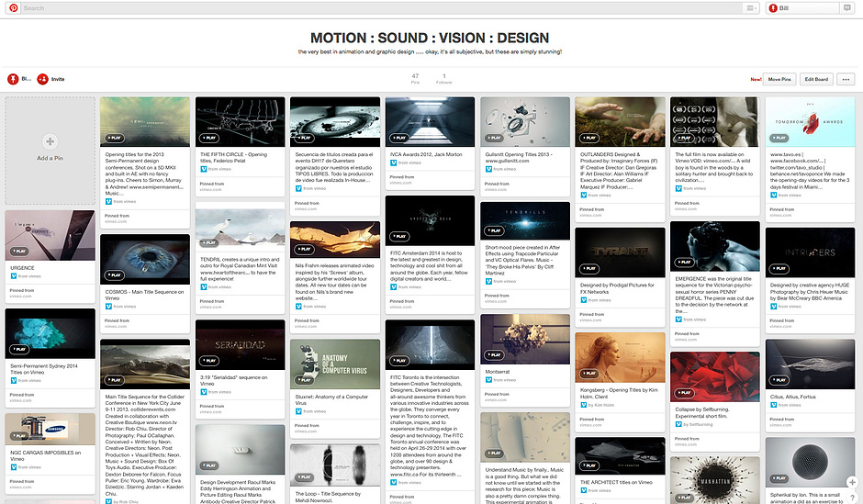
Task: Open the Bill profile button
Action: click(802, 8)
